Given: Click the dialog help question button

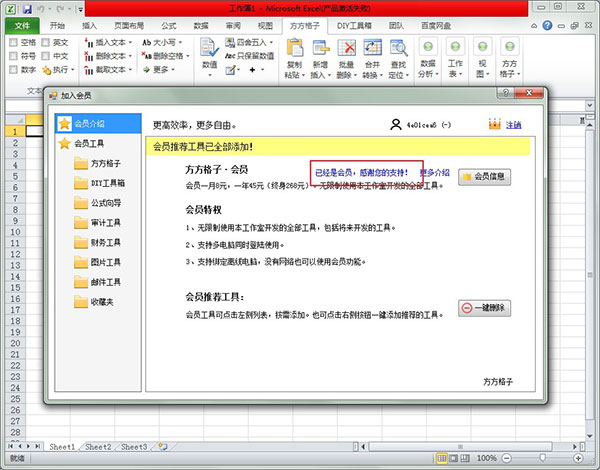Looking at the screenshot, I should click(x=505, y=93).
